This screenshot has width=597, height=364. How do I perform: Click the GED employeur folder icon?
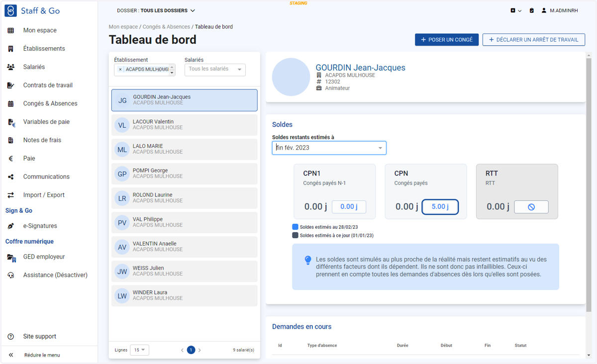click(x=11, y=257)
